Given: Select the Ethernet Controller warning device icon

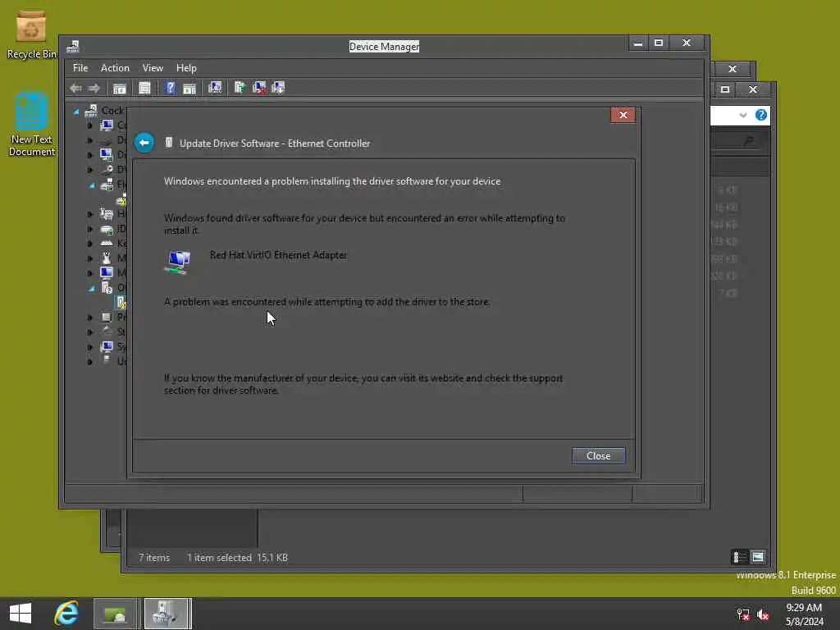Looking at the screenshot, I should click(x=121, y=303).
